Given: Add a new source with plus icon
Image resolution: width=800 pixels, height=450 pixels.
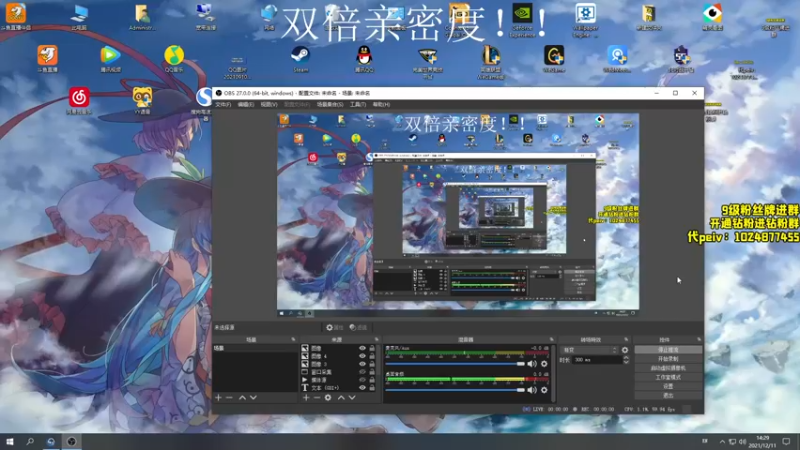Looking at the screenshot, I should [x=306, y=397].
